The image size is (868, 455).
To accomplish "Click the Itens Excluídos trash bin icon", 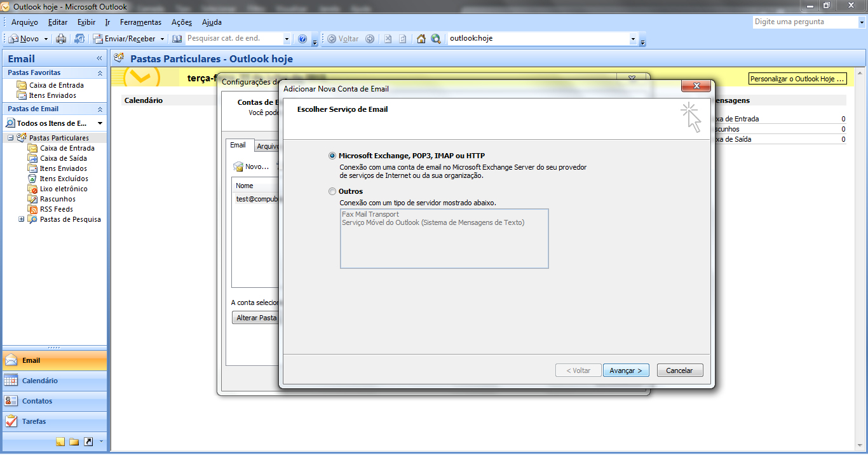I will (32, 179).
